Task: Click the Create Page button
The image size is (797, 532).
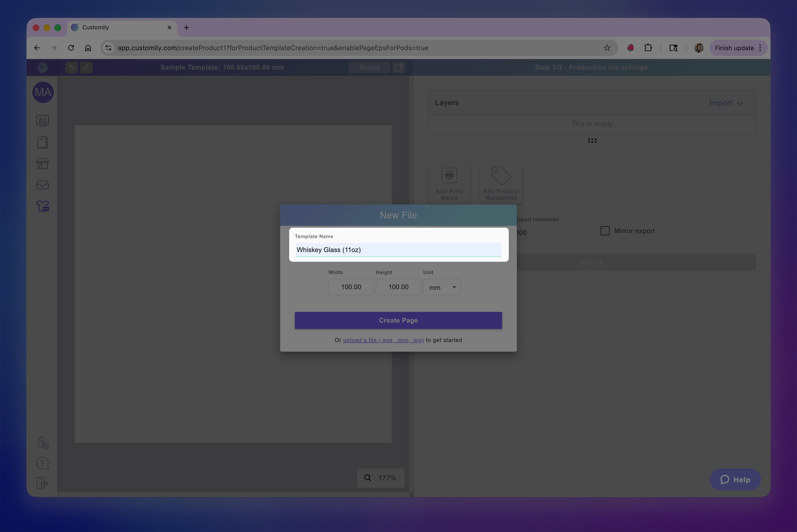Action: (398, 320)
